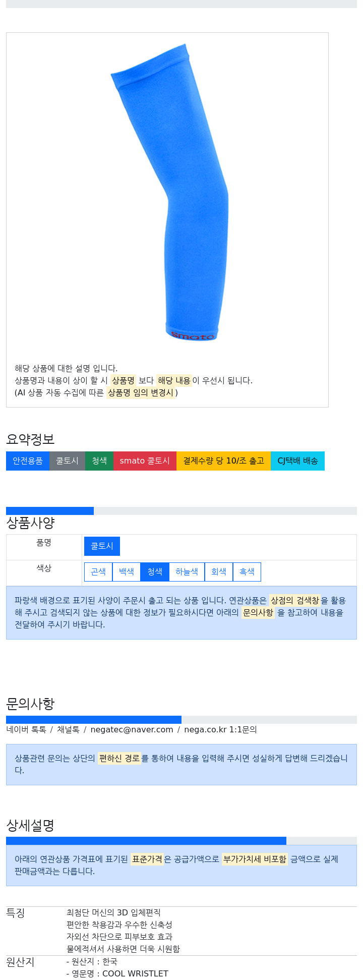Select the gray 쿨토시 summary tag
Screen dimensions: 363x980
pyautogui.click(x=67, y=461)
